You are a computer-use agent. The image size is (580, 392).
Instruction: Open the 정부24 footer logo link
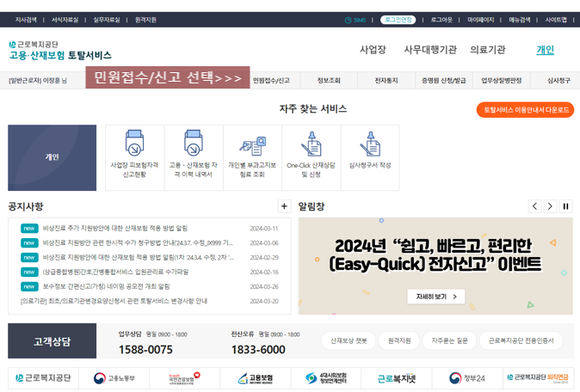pyautogui.click(x=467, y=378)
